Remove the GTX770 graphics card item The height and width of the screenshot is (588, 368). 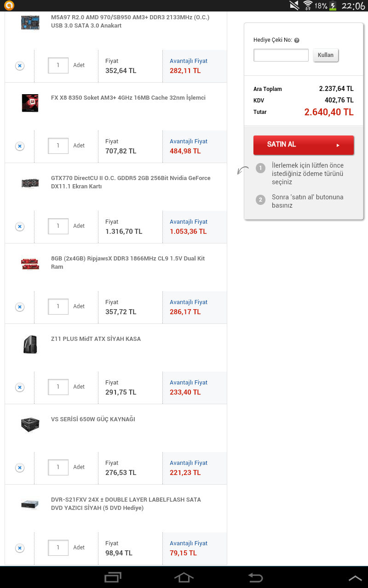coord(19,226)
